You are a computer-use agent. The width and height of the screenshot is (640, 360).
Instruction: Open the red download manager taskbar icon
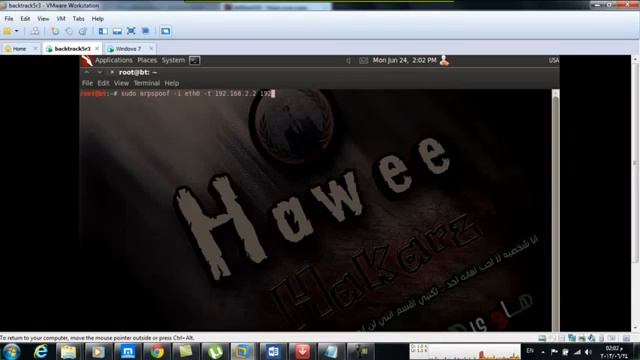[302, 351]
